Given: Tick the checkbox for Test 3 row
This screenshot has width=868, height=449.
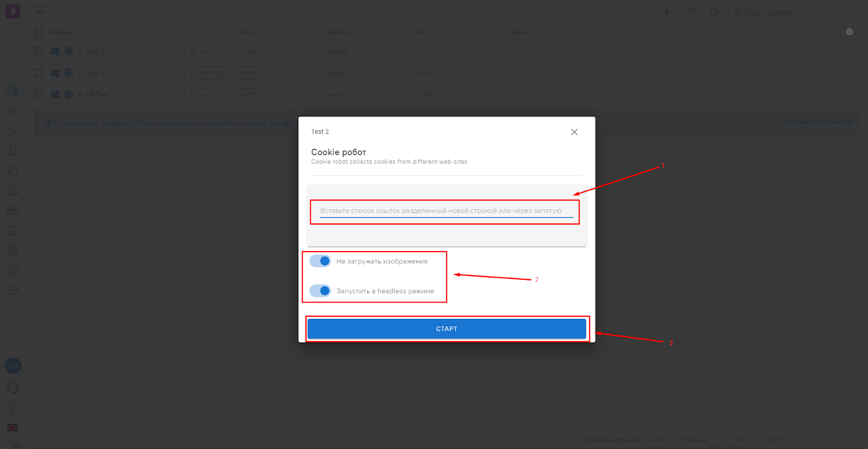Looking at the screenshot, I should (39, 51).
